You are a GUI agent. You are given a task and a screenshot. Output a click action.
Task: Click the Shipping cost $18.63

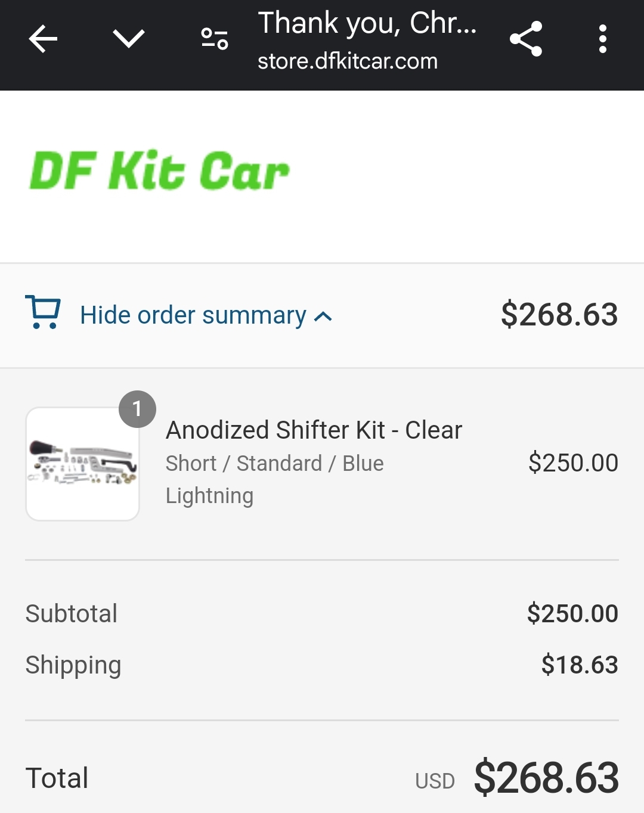pos(580,665)
